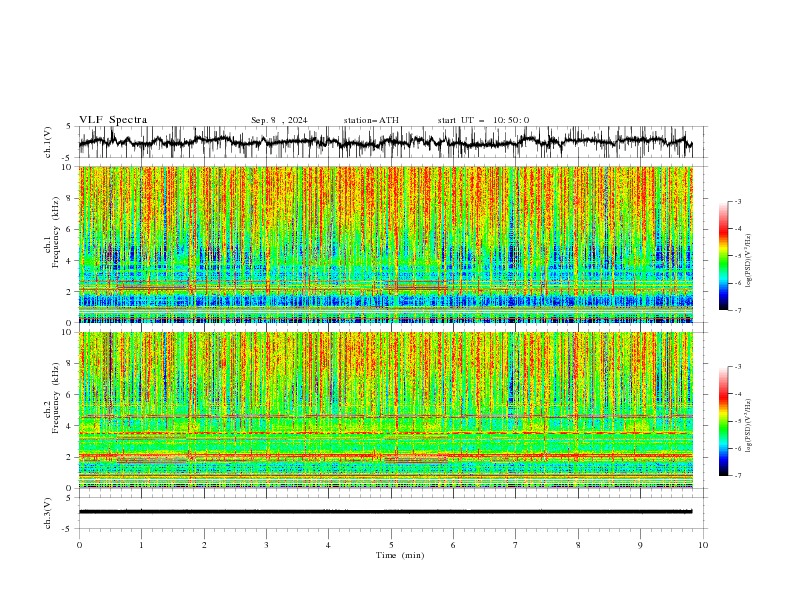Click the ch.1 voltage waveform trace panel

tap(392, 142)
